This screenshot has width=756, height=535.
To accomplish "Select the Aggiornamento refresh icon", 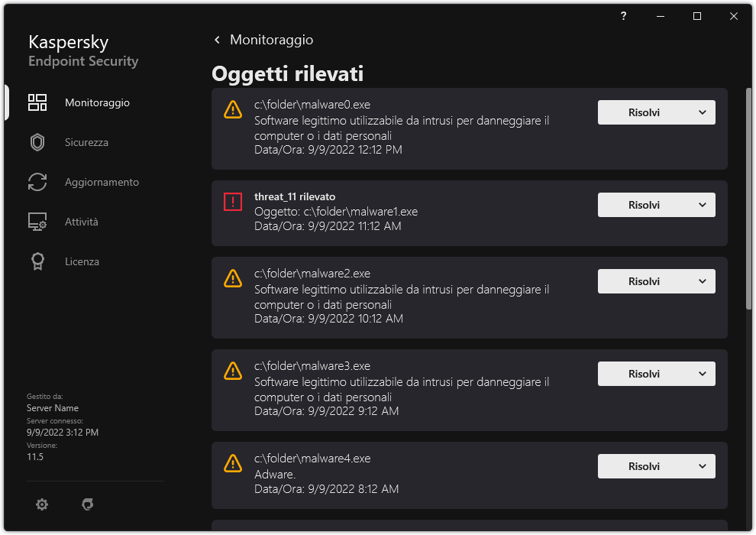I will [x=37, y=182].
